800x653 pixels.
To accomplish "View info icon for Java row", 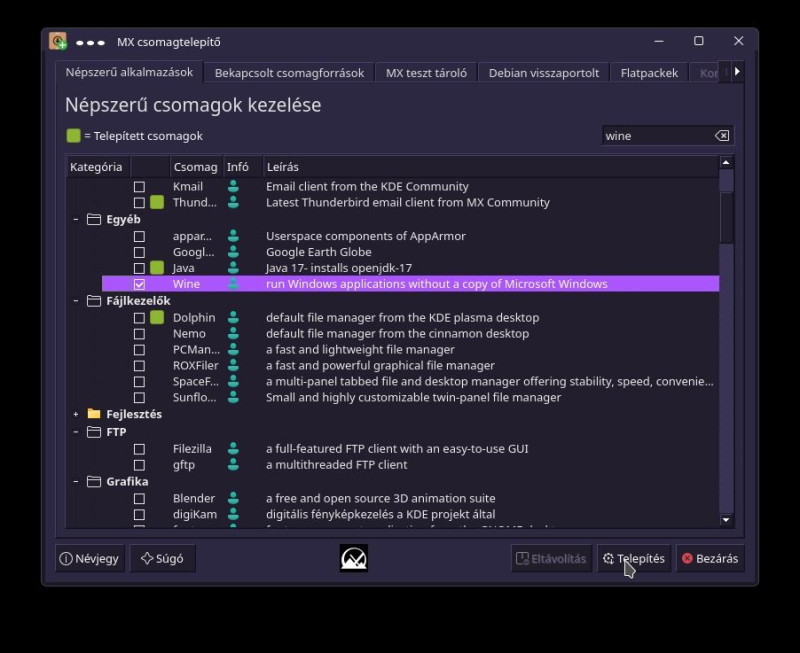I will tap(233, 268).
